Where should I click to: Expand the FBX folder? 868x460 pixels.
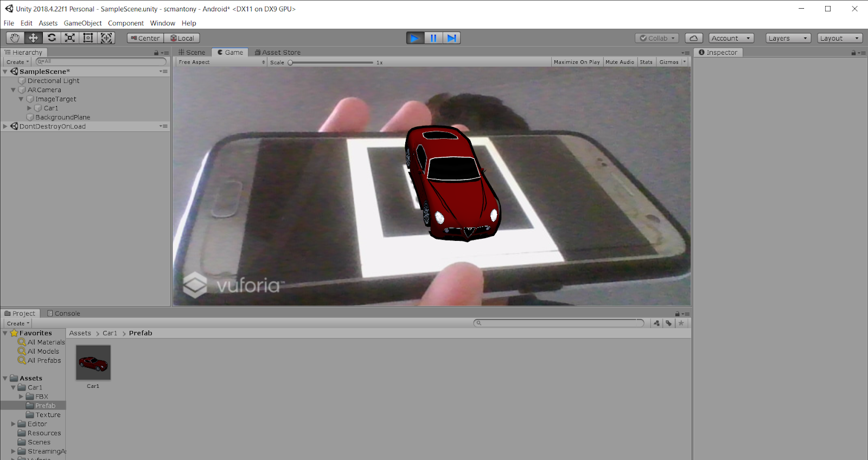tap(21, 397)
